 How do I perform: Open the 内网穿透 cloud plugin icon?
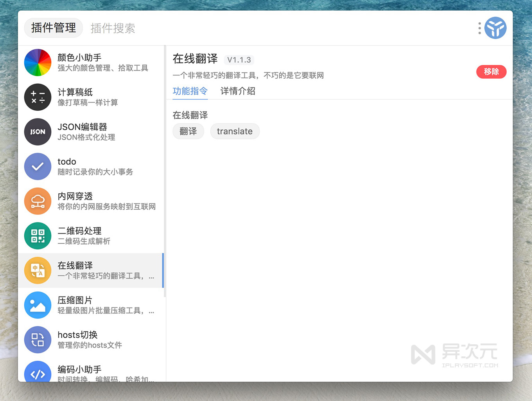38,201
